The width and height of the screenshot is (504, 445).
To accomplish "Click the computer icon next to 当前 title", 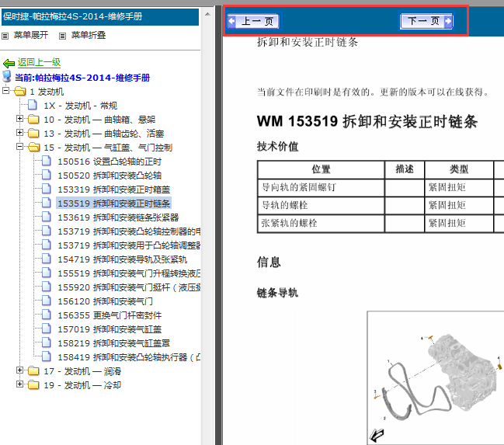I will (7, 77).
